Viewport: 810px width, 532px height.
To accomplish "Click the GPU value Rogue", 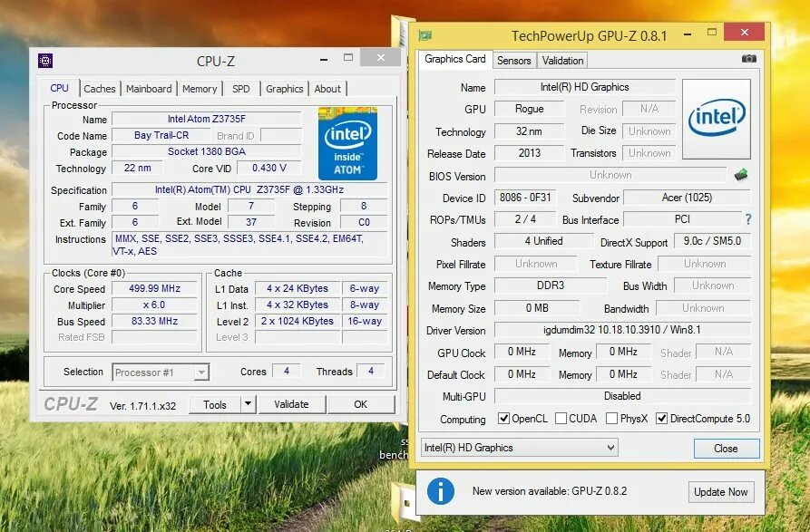I will (x=530, y=109).
